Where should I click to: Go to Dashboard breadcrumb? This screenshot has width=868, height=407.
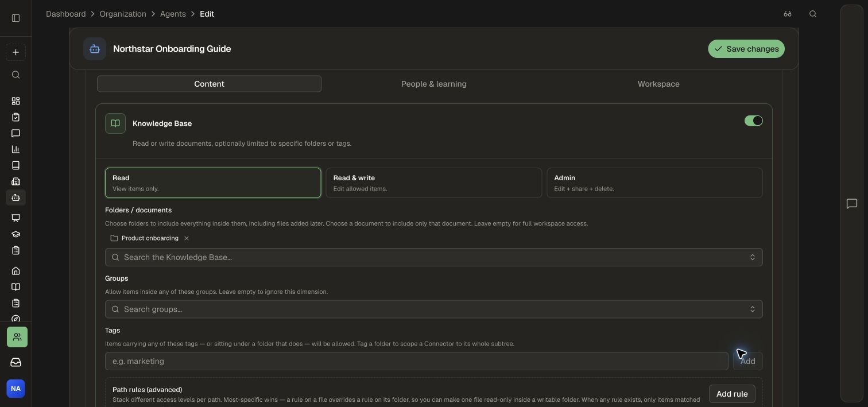(x=65, y=14)
